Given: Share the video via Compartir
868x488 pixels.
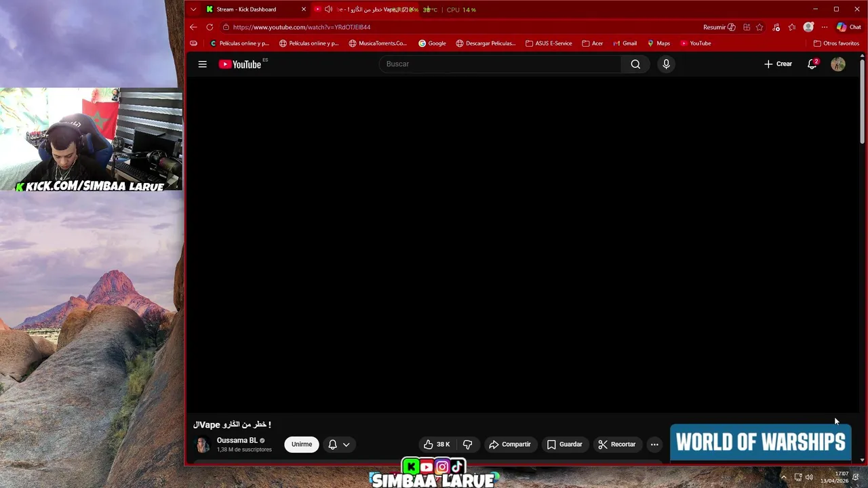Looking at the screenshot, I should click(510, 445).
